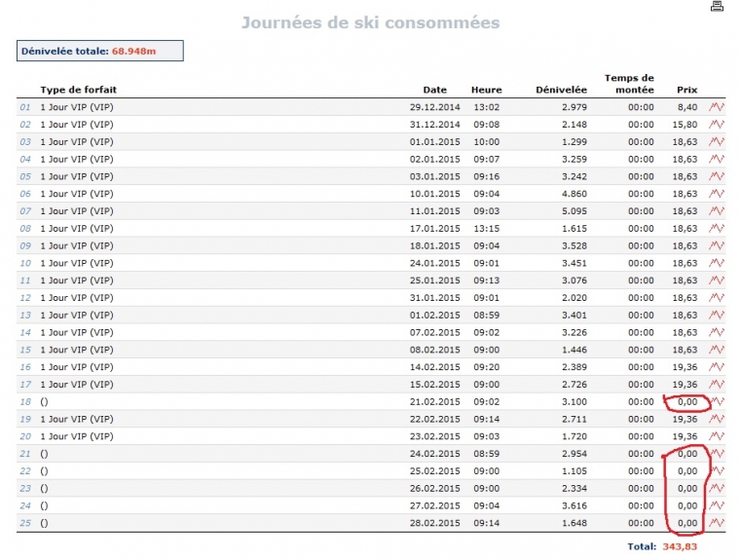740x560 pixels.
Task: Open row number 10 link
Action: click(25, 264)
